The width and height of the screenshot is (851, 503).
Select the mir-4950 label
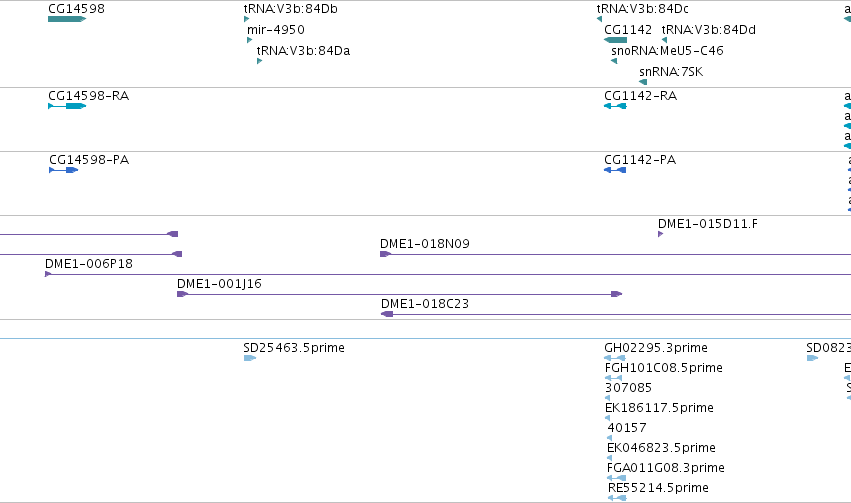coord(276,30)
